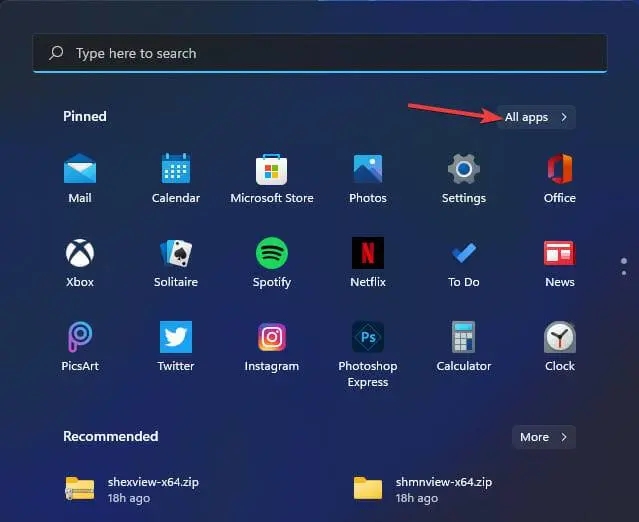Screen dimensions: 639x522
Task: Open the Twitter app
Action: click(x=176, y=347)
